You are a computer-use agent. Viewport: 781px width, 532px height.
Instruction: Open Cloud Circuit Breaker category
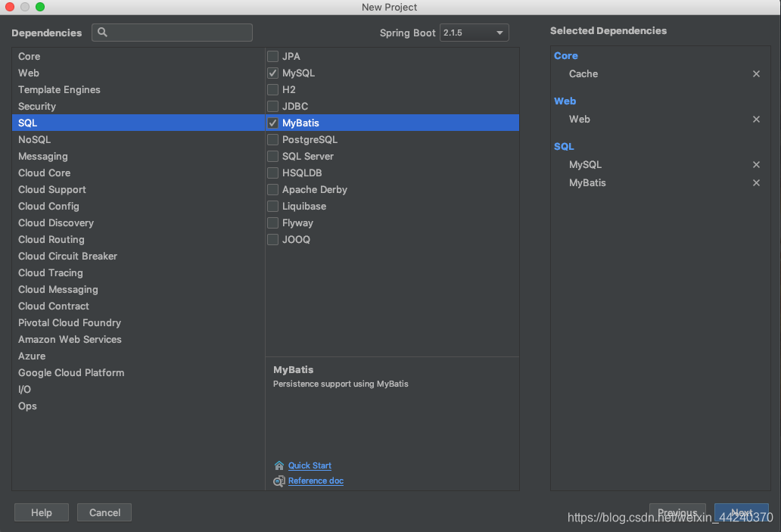(138, 256)
